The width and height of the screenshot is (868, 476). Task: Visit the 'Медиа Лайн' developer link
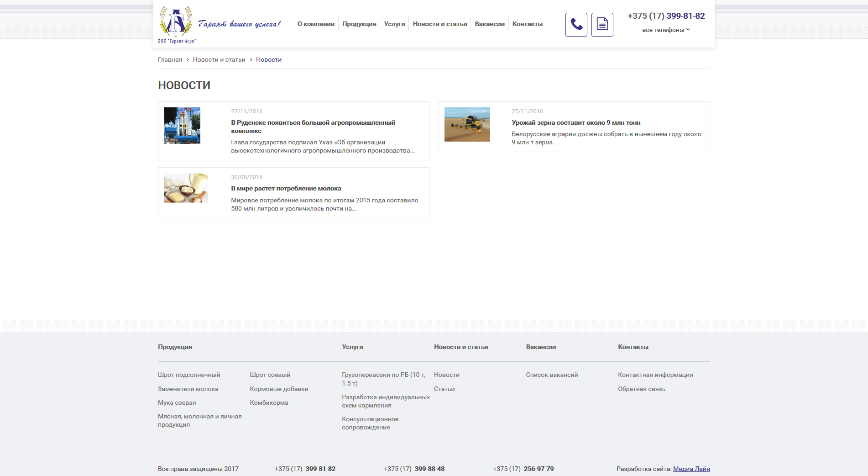tap(691, 469)
